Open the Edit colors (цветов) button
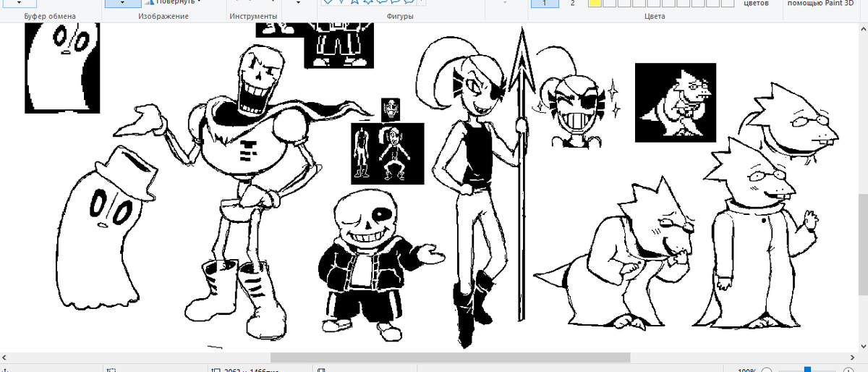868x372 pixels. (756, 3)
